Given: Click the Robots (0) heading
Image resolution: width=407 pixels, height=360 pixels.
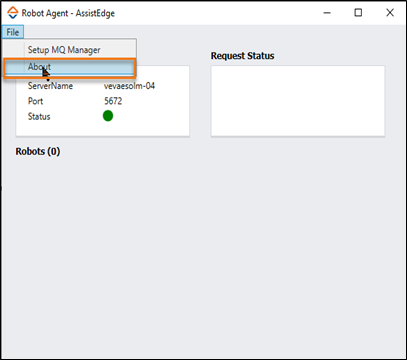Looking at the screenshot, I should point(38,151).
